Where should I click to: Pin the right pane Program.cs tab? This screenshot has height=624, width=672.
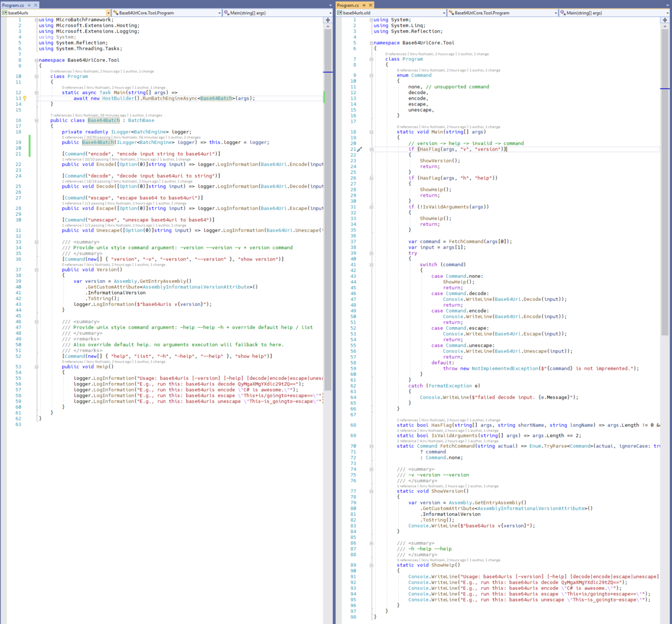click(364, 5)
